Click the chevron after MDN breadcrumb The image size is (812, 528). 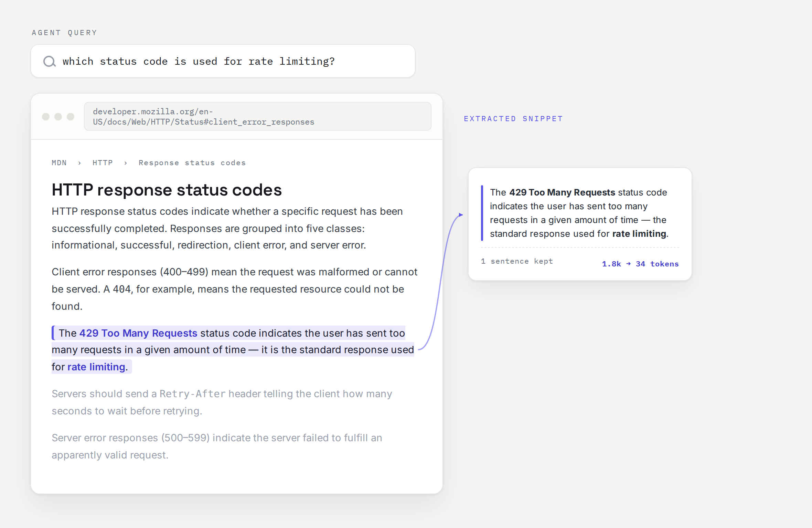pyautogui.click(x=79, y=163)
